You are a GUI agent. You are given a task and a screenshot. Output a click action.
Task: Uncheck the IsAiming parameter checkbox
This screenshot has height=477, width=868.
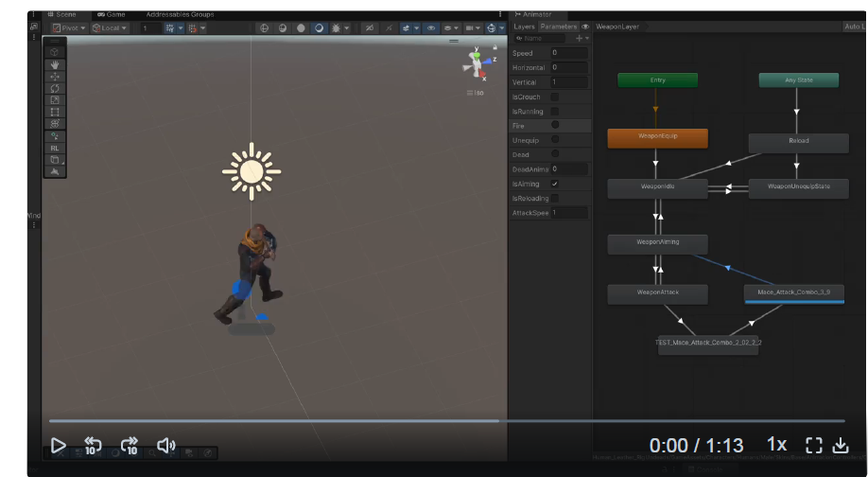coord(555,184)
